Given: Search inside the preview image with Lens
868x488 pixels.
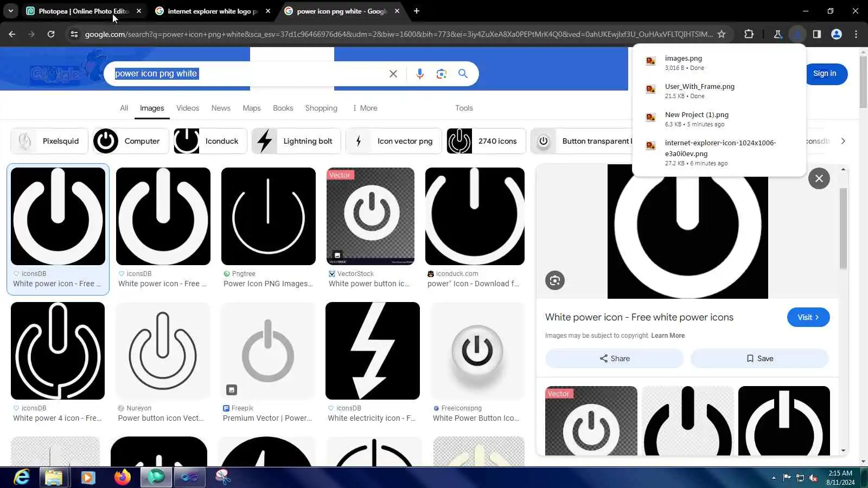Looking at the screenshot, I should 555,280.
